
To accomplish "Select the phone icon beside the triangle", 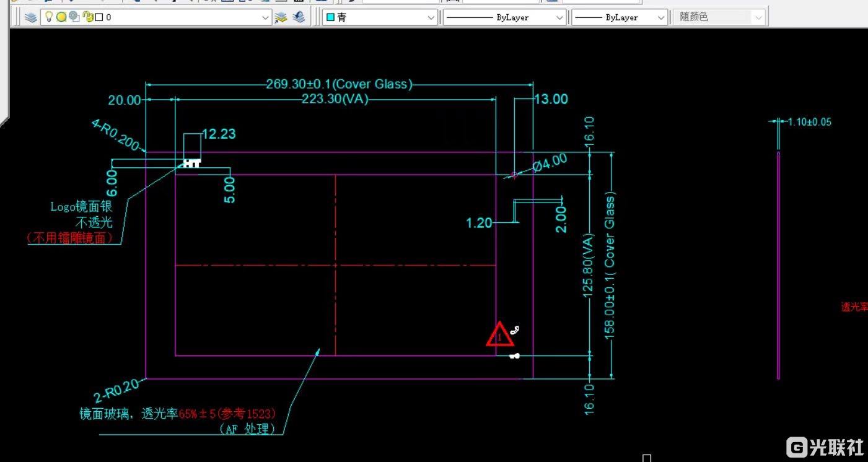I will pyautogui.click(x=514, y=329).
